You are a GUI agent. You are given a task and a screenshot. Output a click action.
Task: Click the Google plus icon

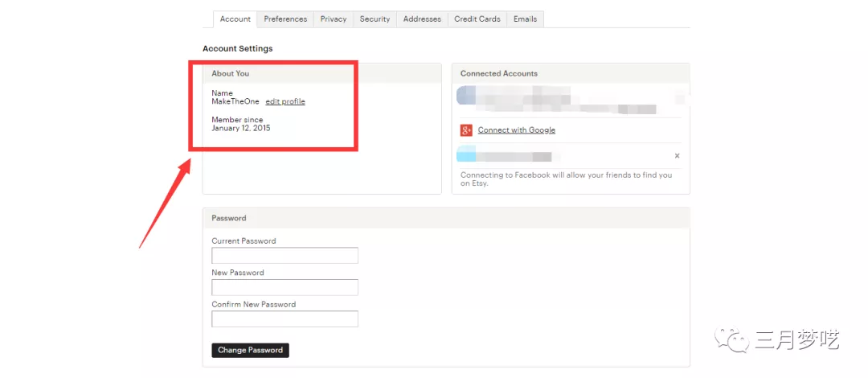click(466, 130)
